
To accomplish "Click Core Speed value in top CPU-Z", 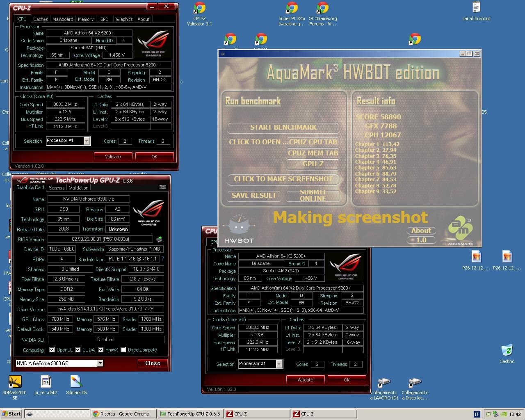I will (x=66, y=105).
